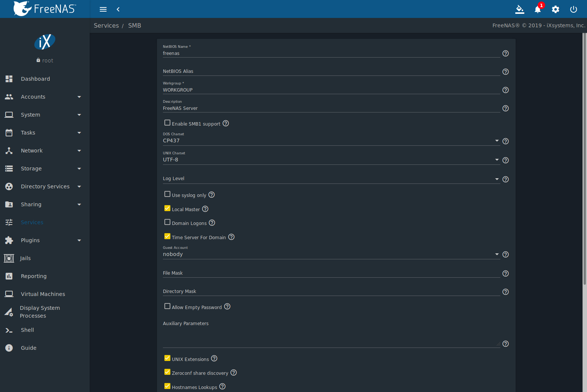Collapse sidebar with the left chevron icon

coord(118,9)
